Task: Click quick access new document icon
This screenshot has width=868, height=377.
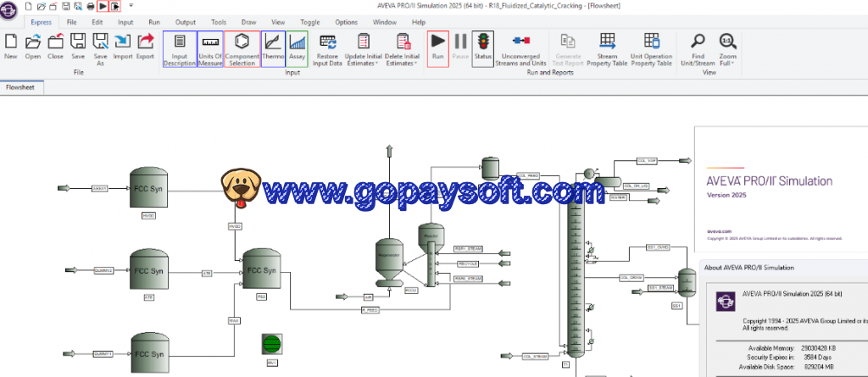Action: coord(30,6)
